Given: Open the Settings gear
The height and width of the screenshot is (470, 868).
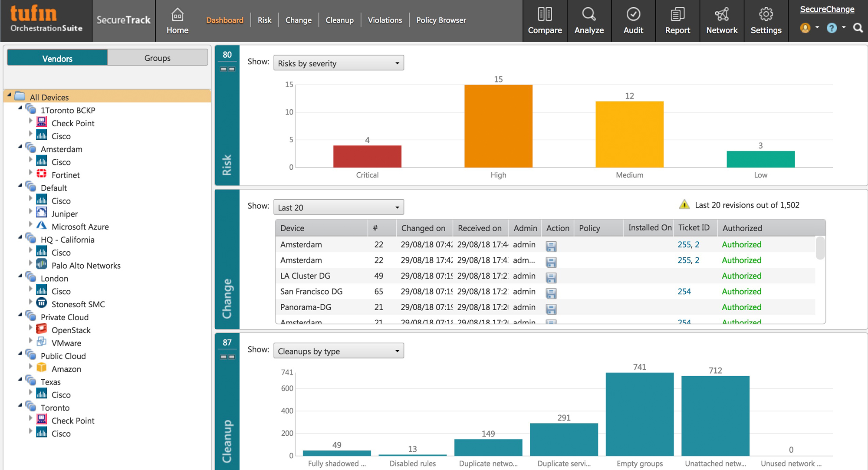Looking at the screenshot, I should (766, 21).
